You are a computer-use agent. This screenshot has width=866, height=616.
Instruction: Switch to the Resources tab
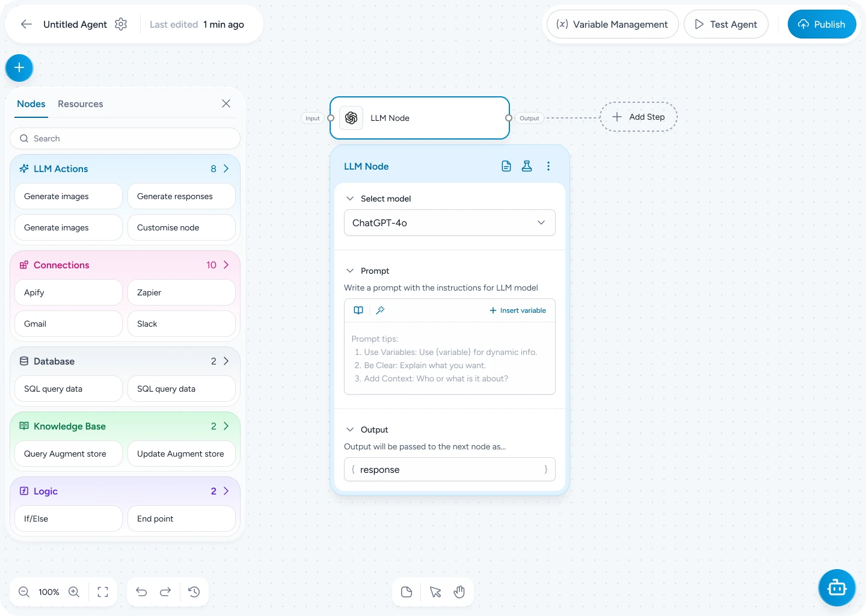(x=81, y=104)
